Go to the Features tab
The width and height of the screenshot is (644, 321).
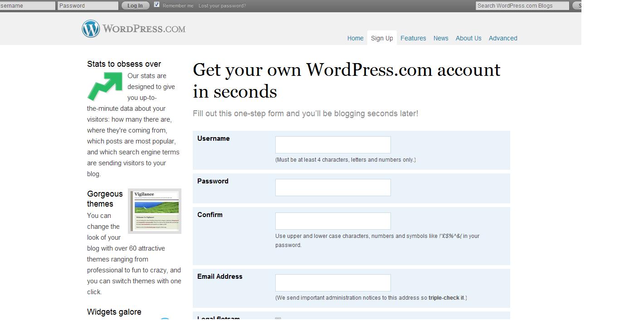pos(413,38)
